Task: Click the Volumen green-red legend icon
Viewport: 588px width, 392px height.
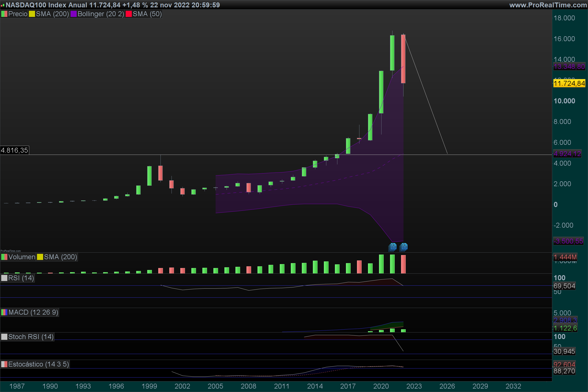Action: point(4,257)
